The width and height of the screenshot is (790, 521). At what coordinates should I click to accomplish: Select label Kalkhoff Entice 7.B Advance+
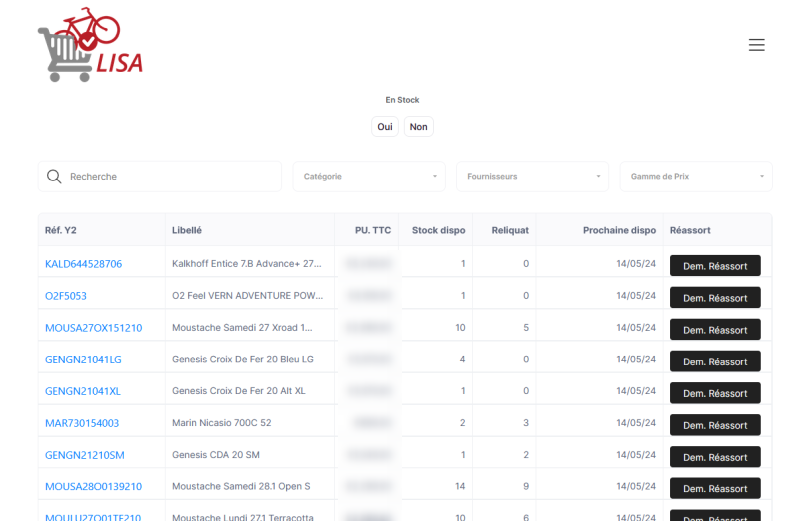(x=247, y=264)
